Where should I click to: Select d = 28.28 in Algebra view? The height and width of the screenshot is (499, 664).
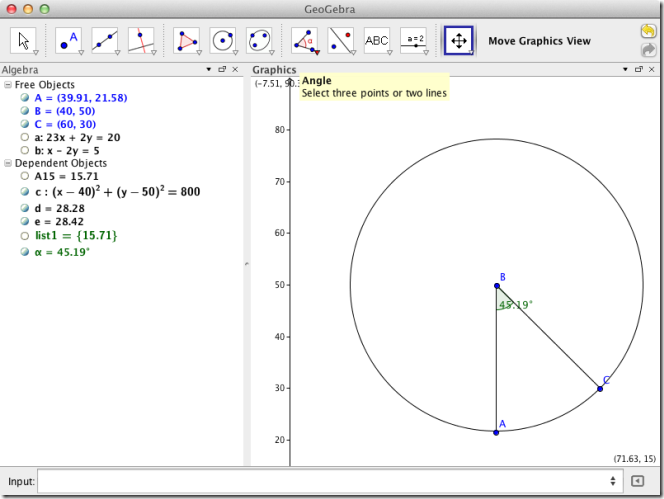(x=59, y=208)
